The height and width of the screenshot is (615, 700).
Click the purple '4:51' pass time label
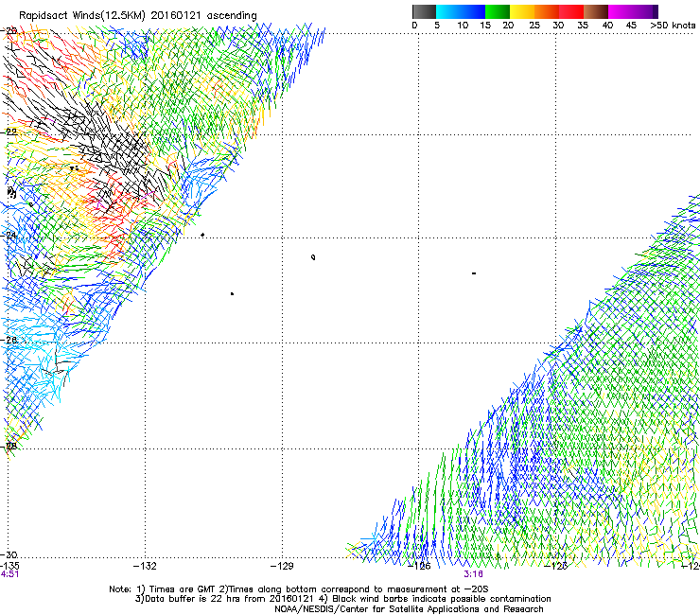click(x=9, y=574)
